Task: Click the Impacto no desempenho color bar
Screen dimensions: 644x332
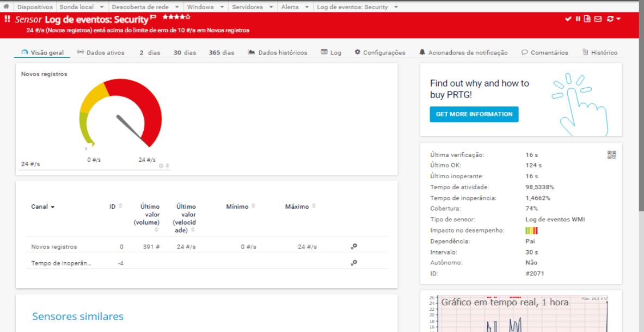Action: pos(531,231)
